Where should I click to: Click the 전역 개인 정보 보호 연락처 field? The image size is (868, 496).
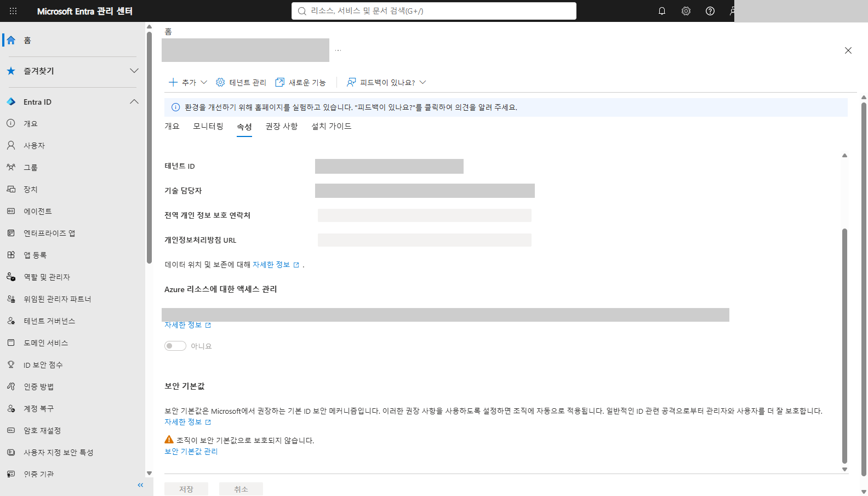pyautogui.click(x=425, y=215)
